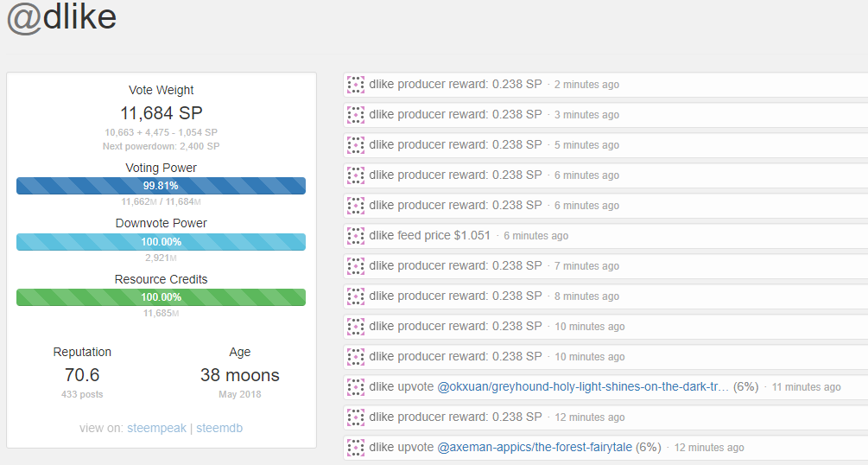The height and width of the screenshot is (465, 868).
Task: Click the Downvote Power 100.00% bar
Action: point(161,242)
